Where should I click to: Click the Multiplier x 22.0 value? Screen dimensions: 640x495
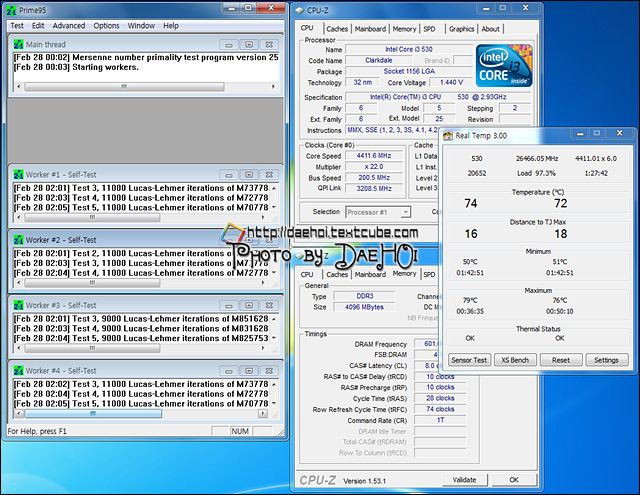373,166
